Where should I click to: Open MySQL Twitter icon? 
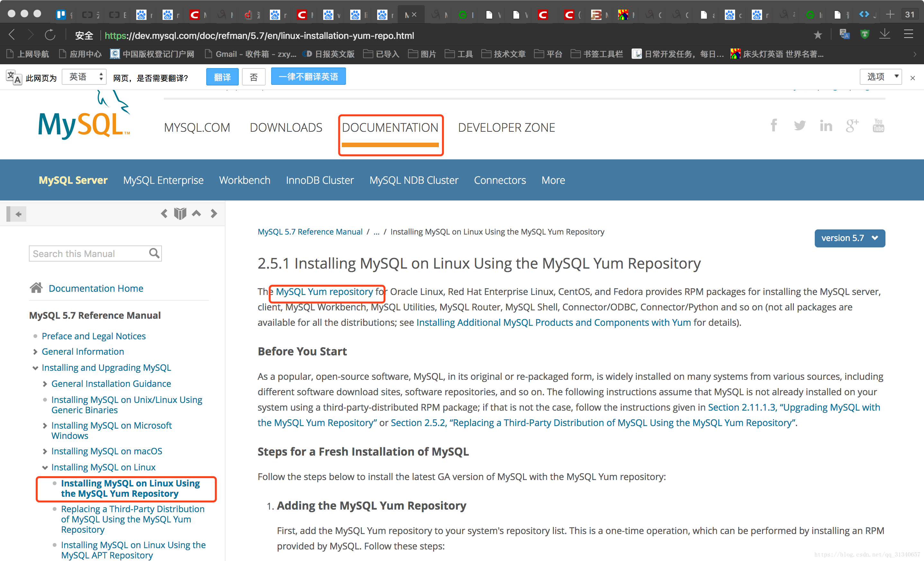799,125
